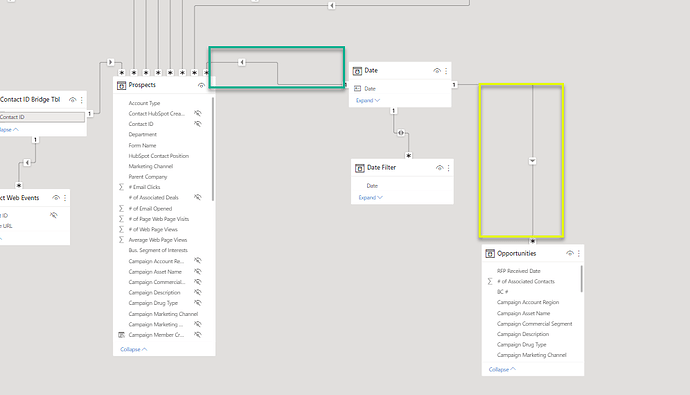Expand the Date table fields
Image resolution: width=690 pixels, height=395 pixels.
[x=368, y=100]
